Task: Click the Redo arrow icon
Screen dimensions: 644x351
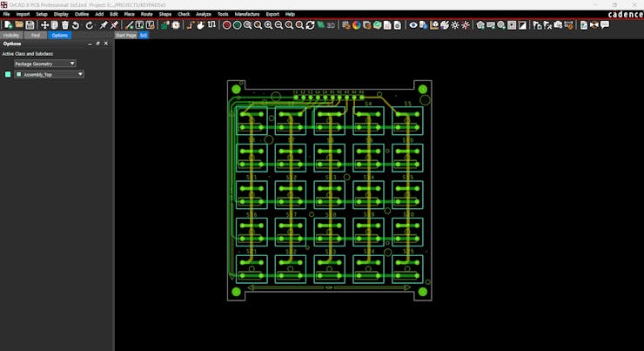Action: 89,25
